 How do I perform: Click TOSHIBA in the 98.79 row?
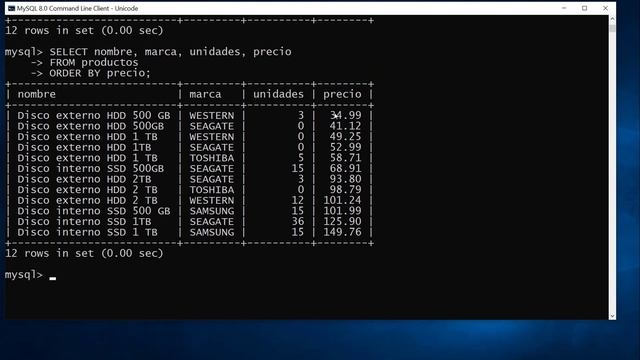pos(211,190)
